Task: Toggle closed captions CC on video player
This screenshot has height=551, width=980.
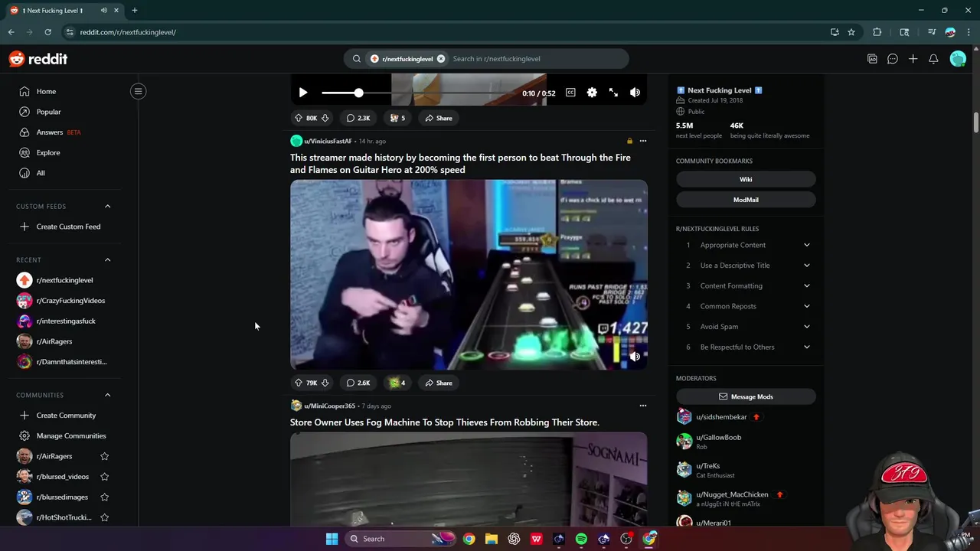Action: [x=570, y=93]
